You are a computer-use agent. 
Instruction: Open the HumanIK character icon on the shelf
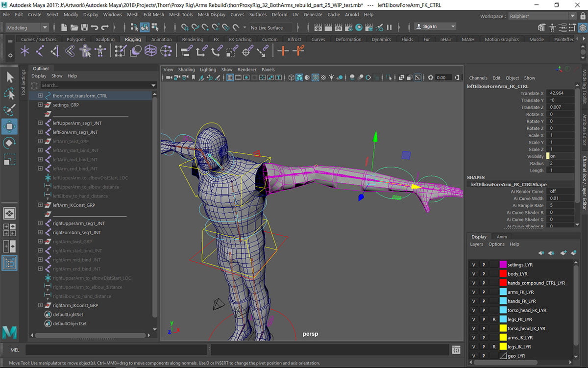point(100,50)
